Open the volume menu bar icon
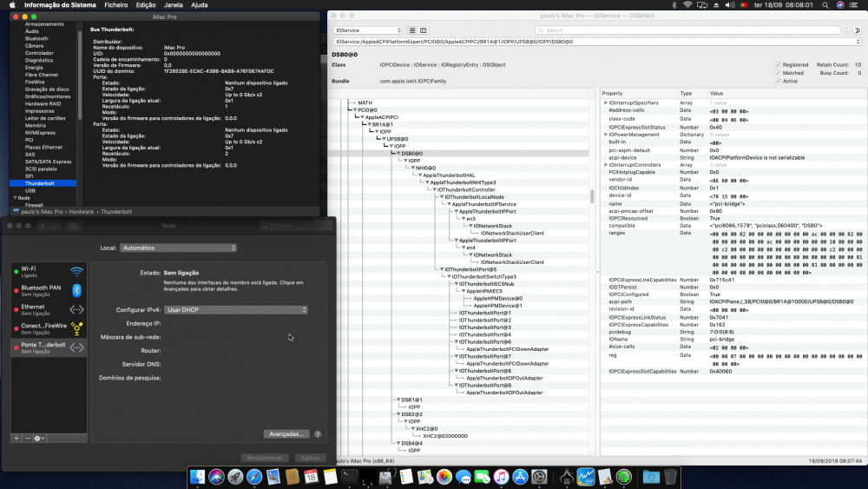 pos(730,5)
